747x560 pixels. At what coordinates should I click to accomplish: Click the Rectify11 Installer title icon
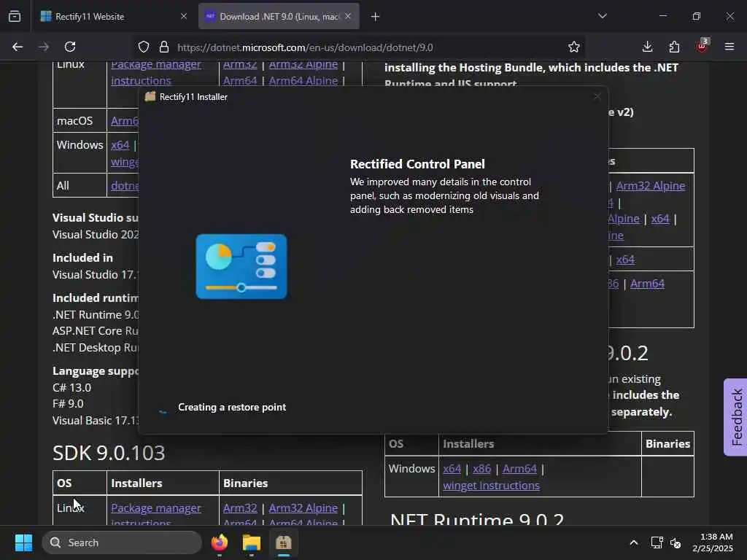[150, 96]
